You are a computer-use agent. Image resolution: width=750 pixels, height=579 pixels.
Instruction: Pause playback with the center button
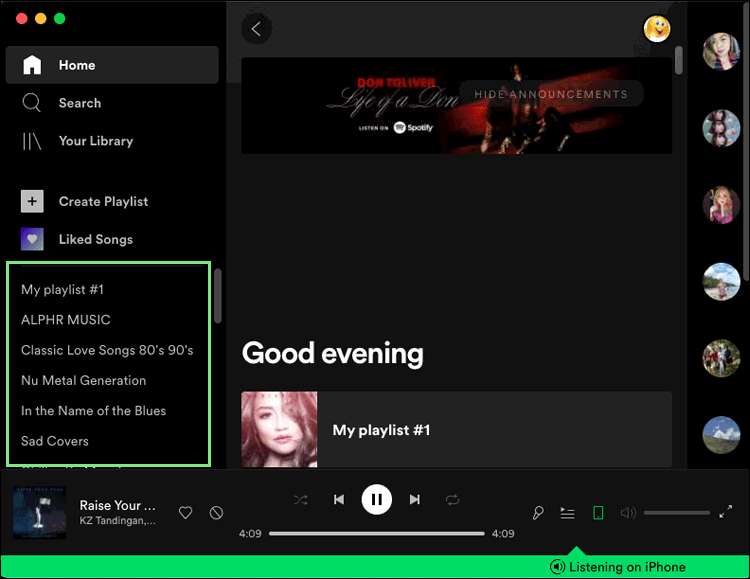(376, 500)
